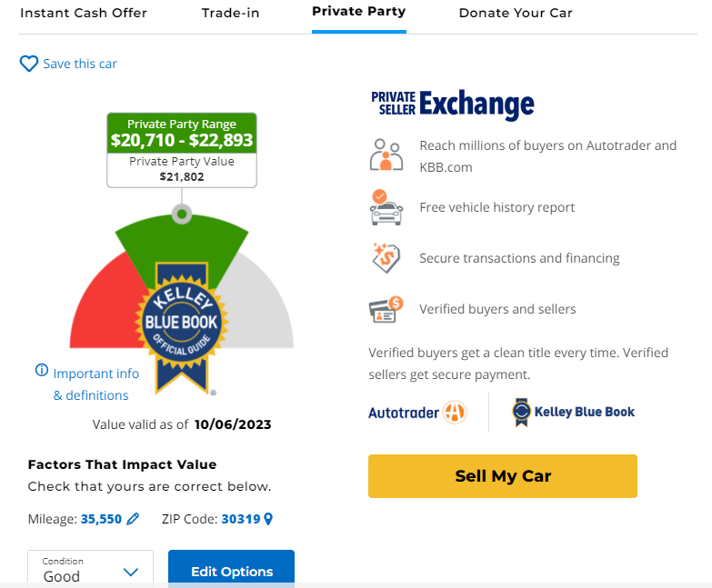The height and width of the screenshot is (588, 712).
Task: Click the info circle icon near definitions
Action: 41,371
